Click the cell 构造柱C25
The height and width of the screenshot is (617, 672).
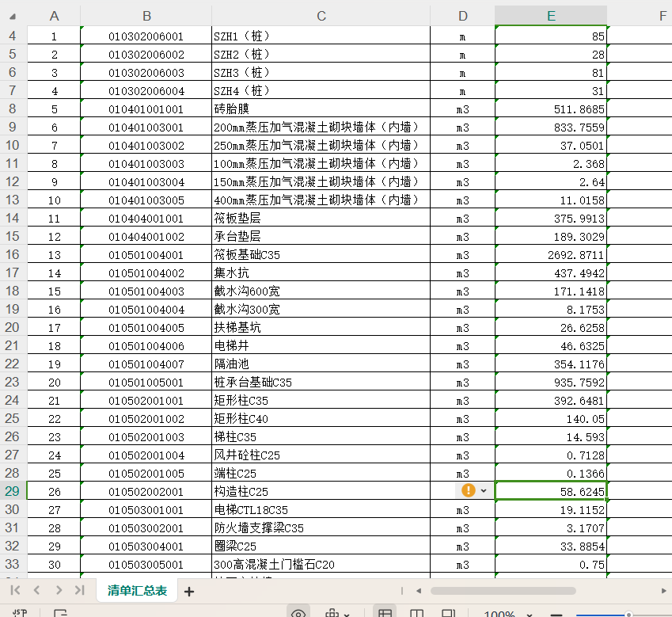(x=321, y=491)
